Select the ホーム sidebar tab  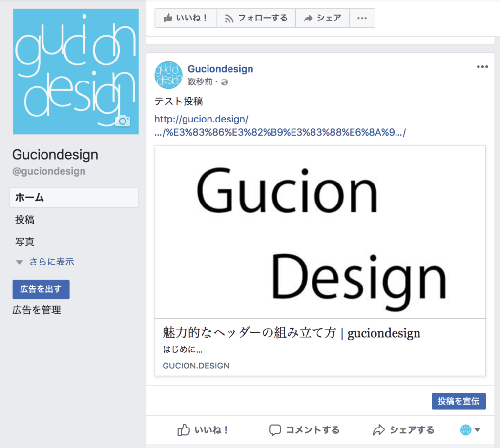74,198
